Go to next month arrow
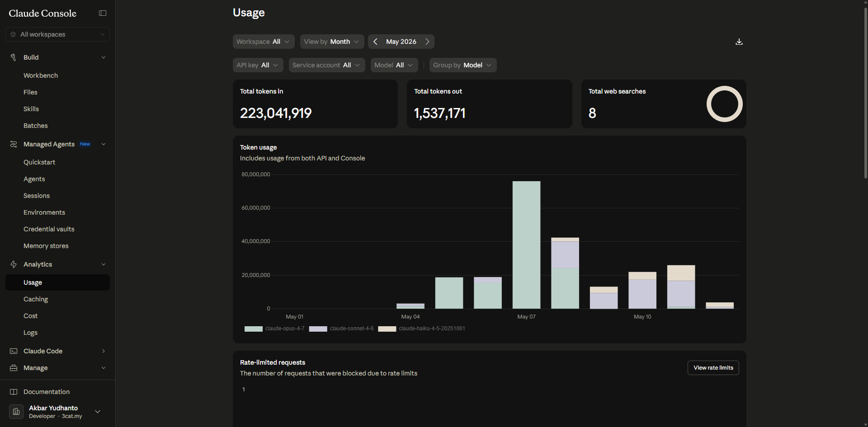This screenshot has height=427, width=868. (427, 42)
